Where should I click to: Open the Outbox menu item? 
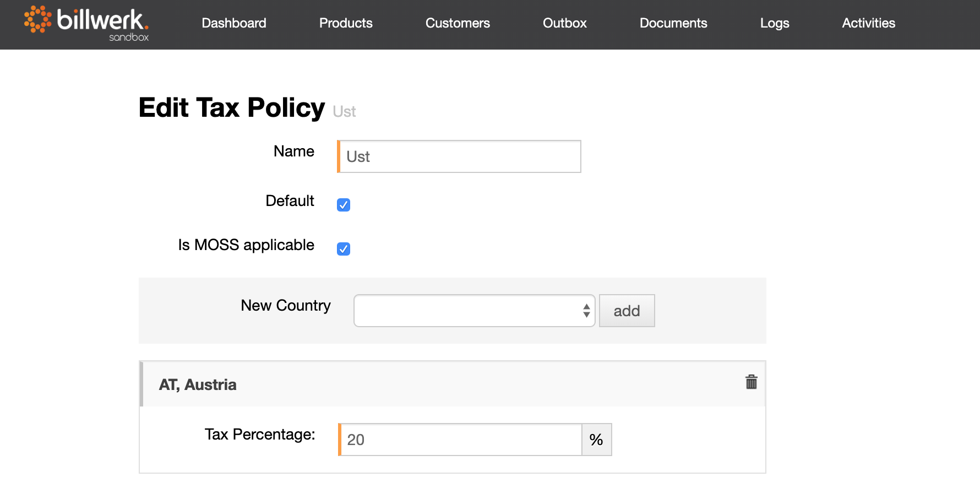(x=564, y=23)
